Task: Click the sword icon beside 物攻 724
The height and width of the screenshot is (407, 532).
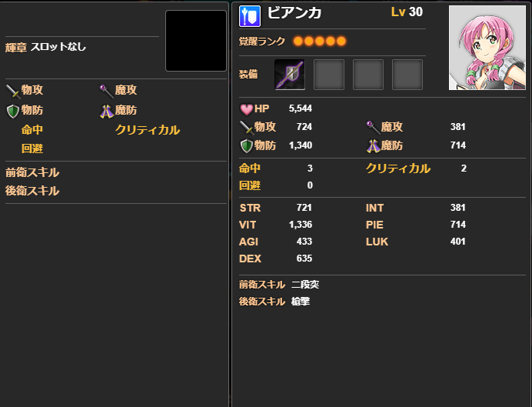Action: 246,127
